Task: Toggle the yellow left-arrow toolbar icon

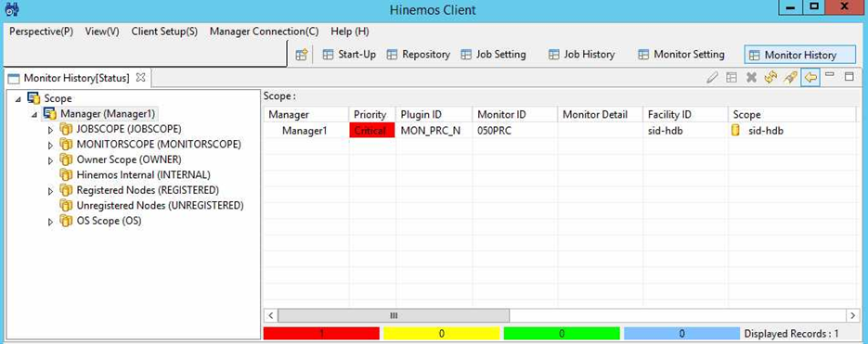Action: 810,78
